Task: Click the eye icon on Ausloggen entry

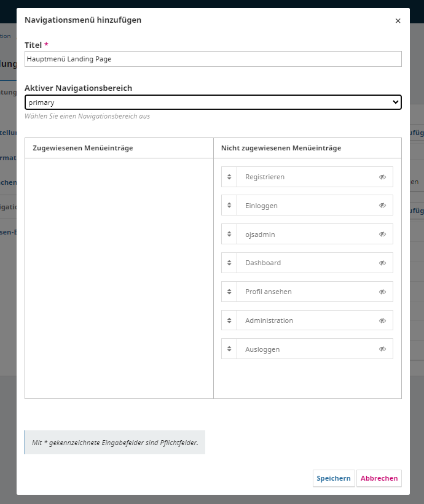Action: click(x=382, y=349)
